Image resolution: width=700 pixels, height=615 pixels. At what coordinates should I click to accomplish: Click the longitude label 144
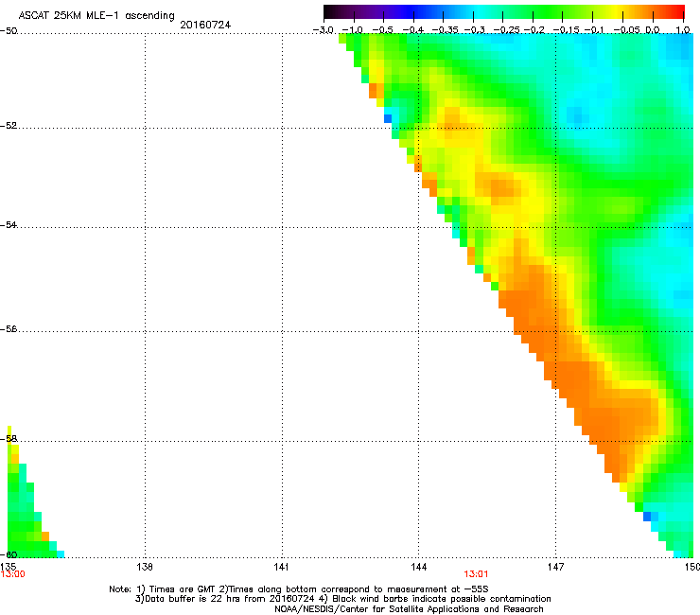418,567
